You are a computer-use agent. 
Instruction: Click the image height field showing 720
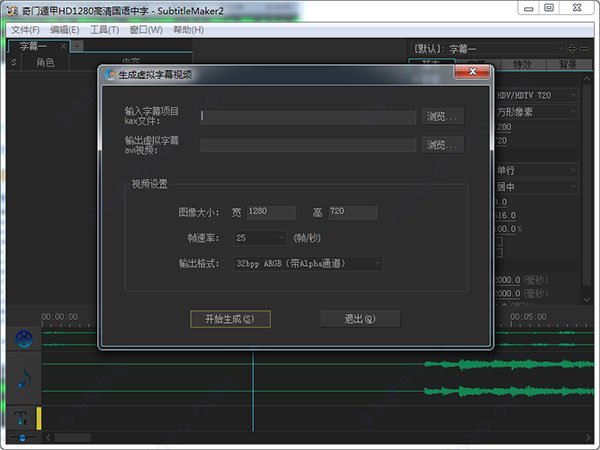[352, 212]
